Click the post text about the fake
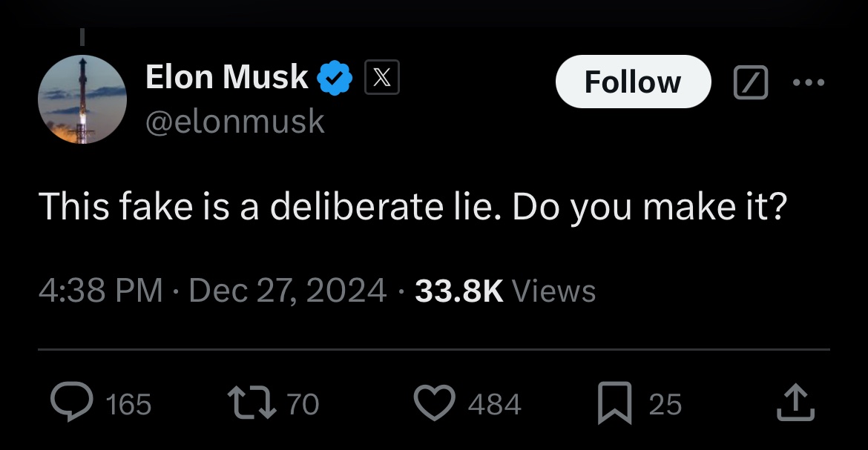The image size is (868, 450). (412, 207)
